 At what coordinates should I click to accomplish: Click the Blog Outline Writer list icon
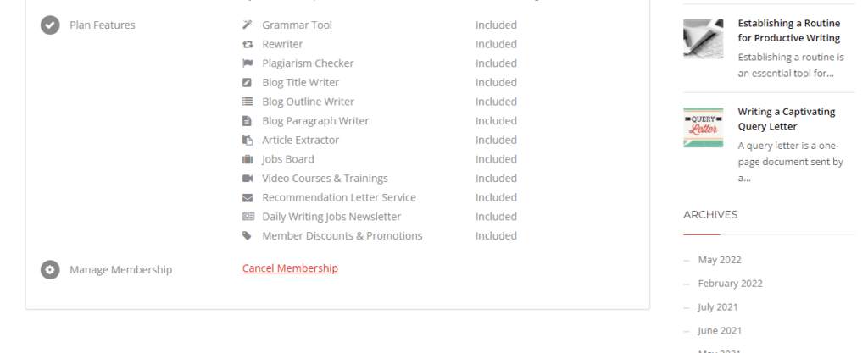coord(248,102)
